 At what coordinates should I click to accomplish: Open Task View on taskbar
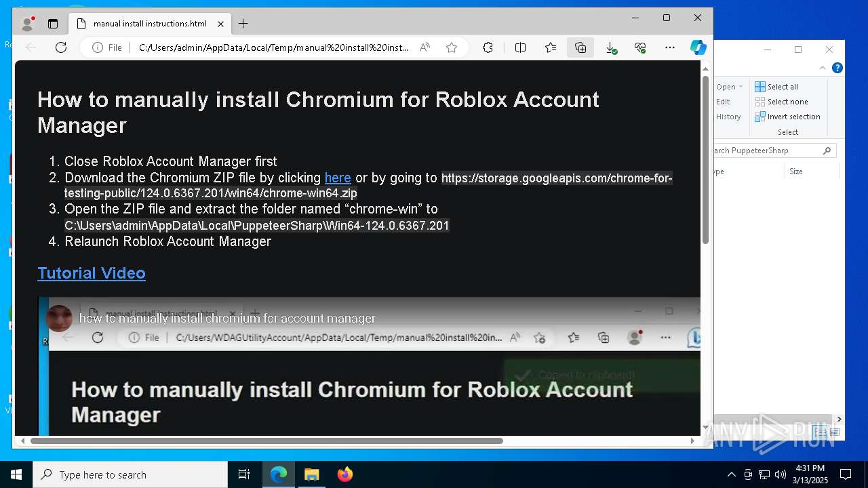pos(244,474)
